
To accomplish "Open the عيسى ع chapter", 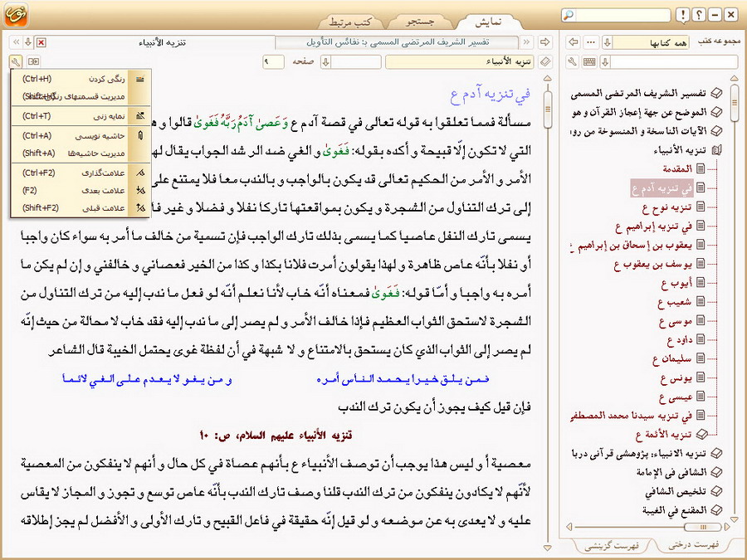I will tap(682, 397).
